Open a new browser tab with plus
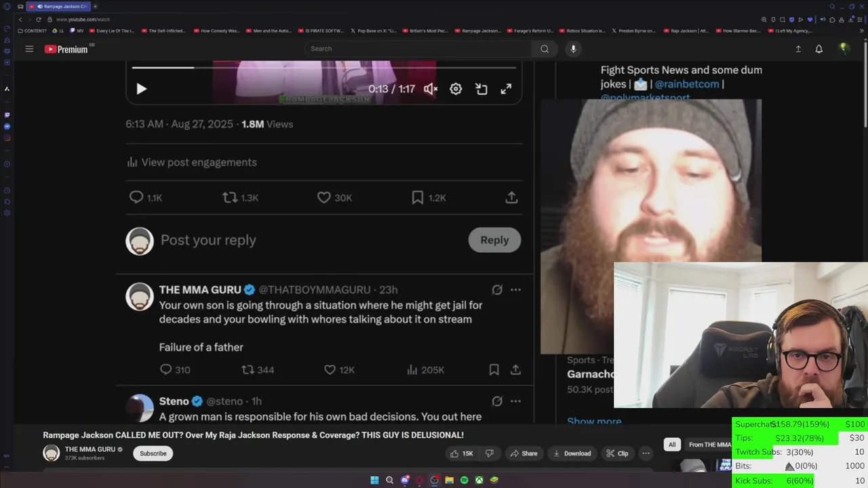Viewport: 868px width, 488px height. (x=95, y=6)
